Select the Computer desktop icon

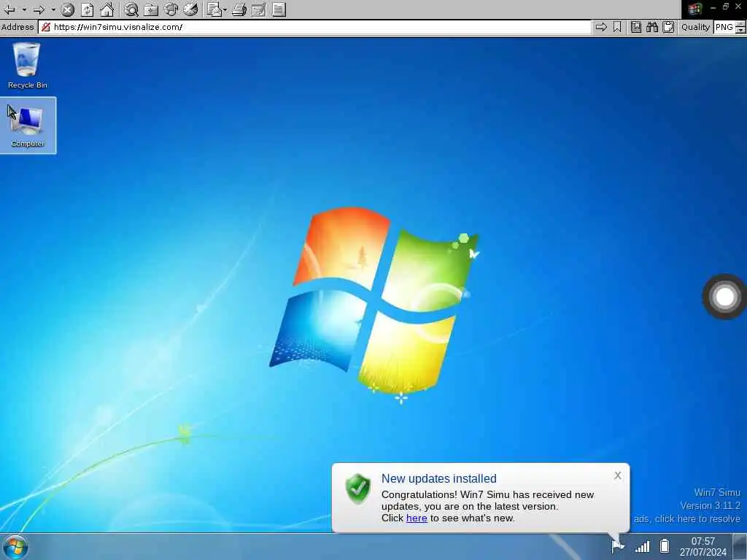click(x=28, y=125)
